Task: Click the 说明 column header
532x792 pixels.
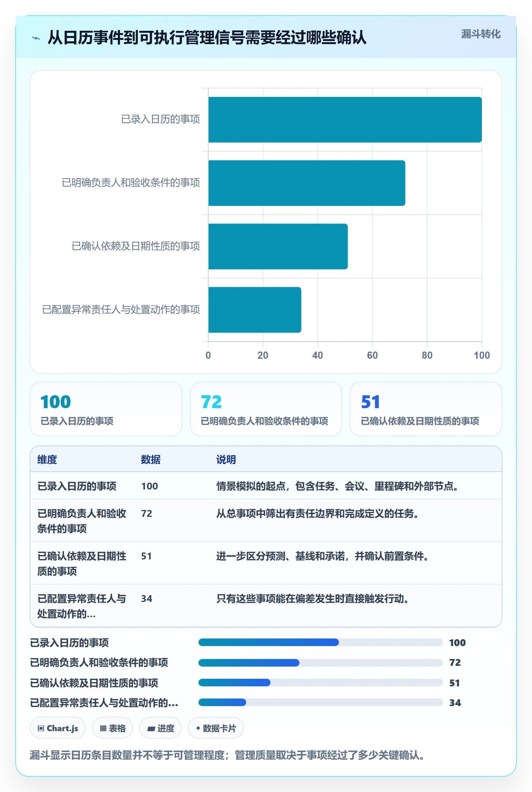Action: (x=226, y=459)
